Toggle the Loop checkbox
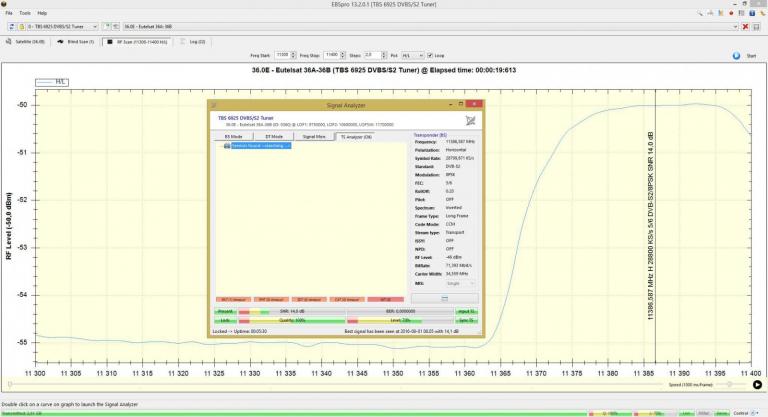 (x=432, y=55)
